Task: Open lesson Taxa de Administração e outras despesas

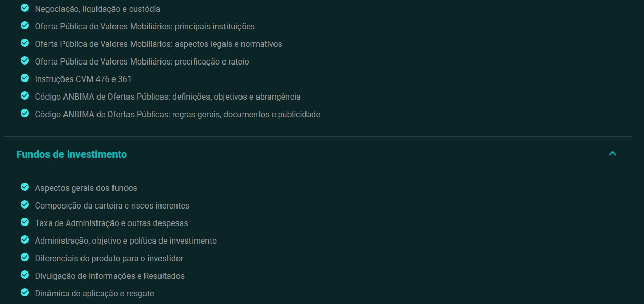Action: coord(111,223)
